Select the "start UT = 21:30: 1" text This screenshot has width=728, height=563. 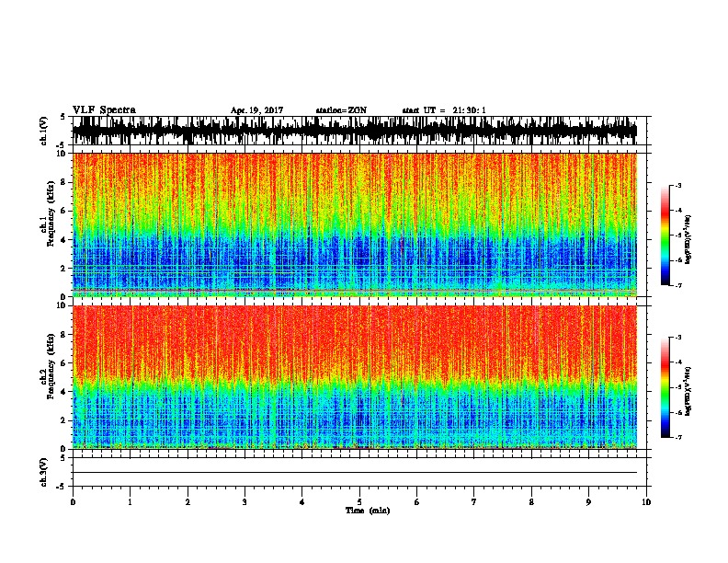pos(444,110)
